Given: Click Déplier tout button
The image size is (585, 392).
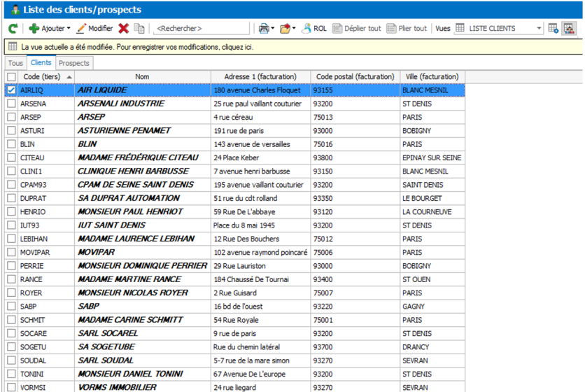Looking at the screenshot, I should pyautogui.click(x=357, y=29).
